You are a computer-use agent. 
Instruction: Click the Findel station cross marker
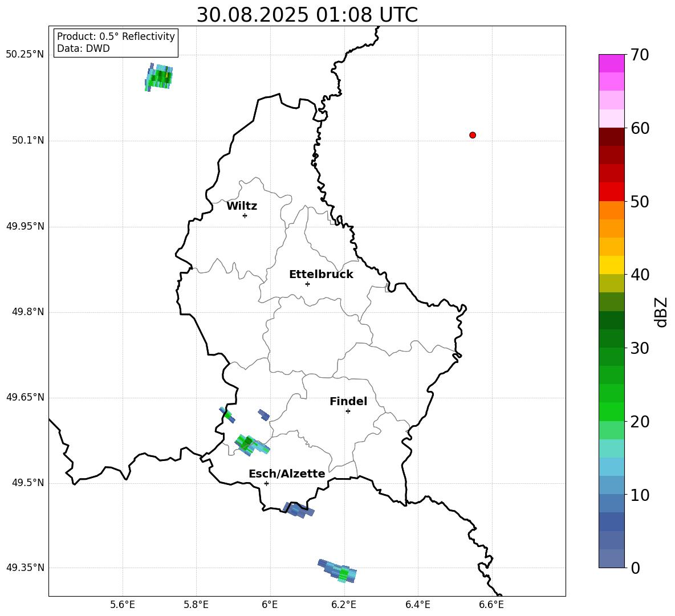click(348, 411)
